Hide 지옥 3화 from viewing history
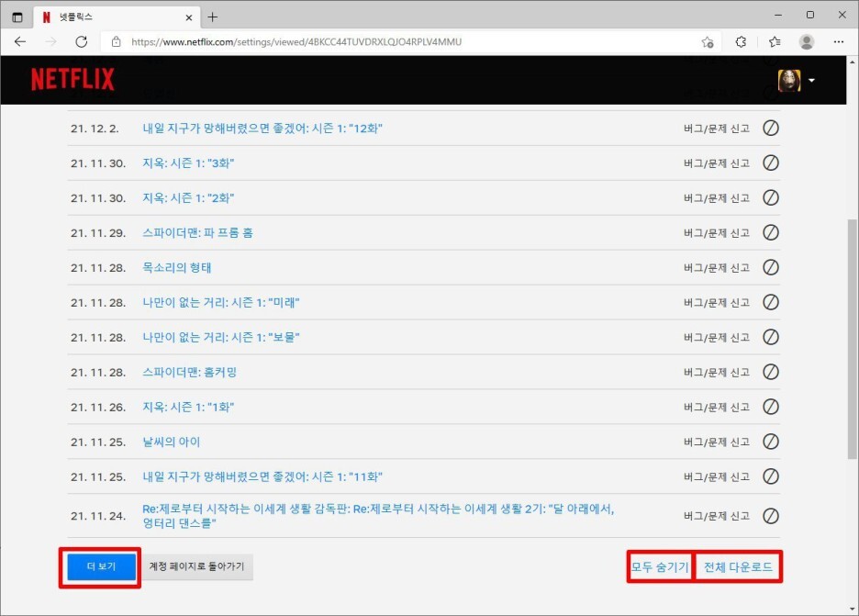 click(x=771, y=162)
